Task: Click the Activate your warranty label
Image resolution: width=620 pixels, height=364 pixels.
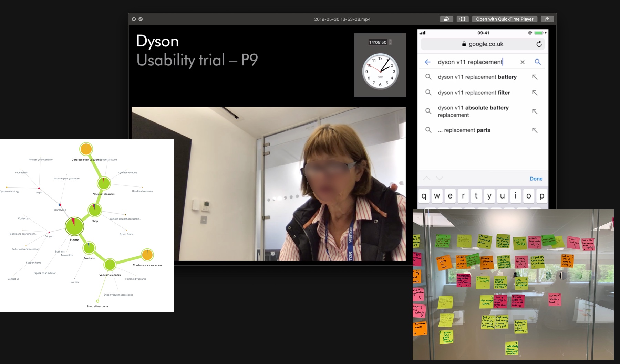Action: point(41,160)
